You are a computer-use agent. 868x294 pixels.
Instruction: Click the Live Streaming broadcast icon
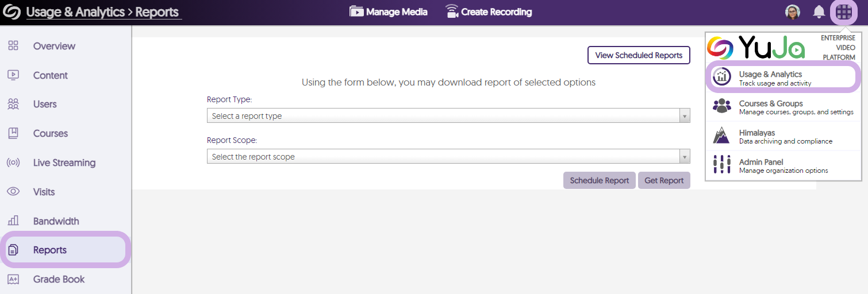13,163
